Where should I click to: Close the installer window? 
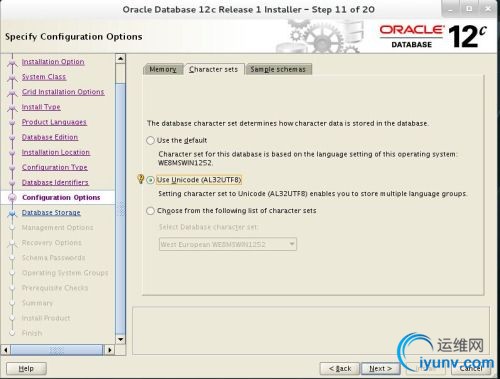click(488, 9)
